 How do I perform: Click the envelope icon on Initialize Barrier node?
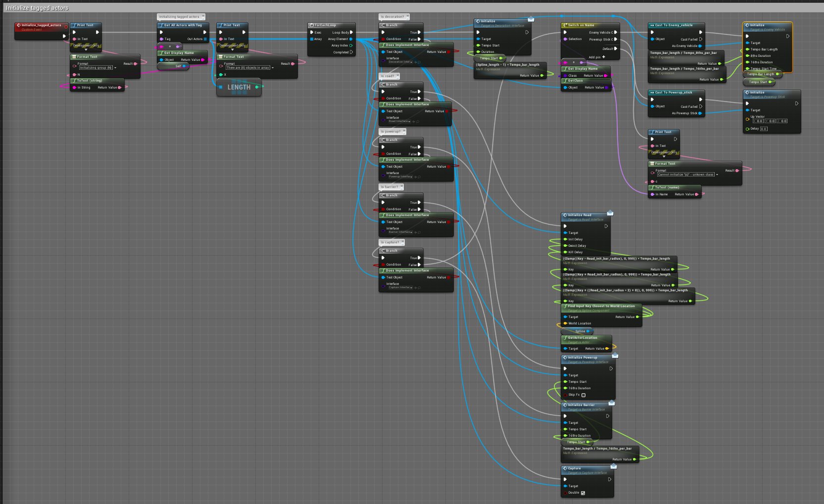[x=612, y=403]
